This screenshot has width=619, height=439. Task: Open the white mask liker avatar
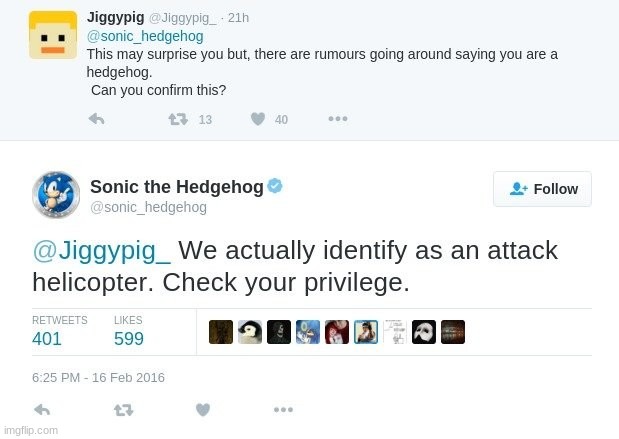[x=424, y=332]
